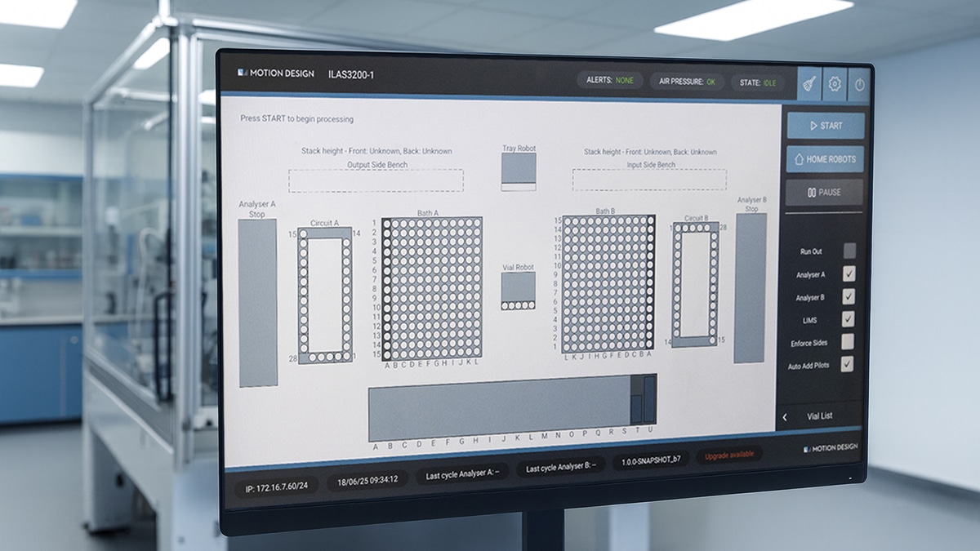Select the Vial Robot graphic
Viewport: 980px width, 551px height.
[x=518, y=291]
